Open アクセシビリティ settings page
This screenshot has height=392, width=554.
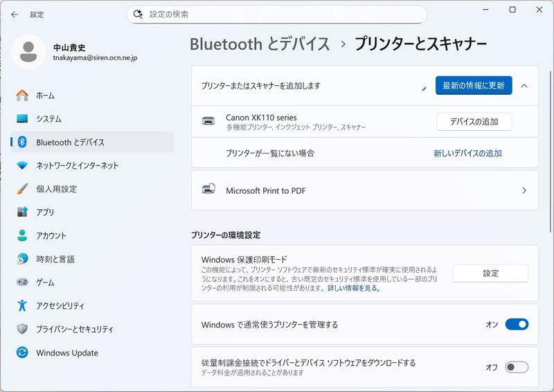coord(92,305)
